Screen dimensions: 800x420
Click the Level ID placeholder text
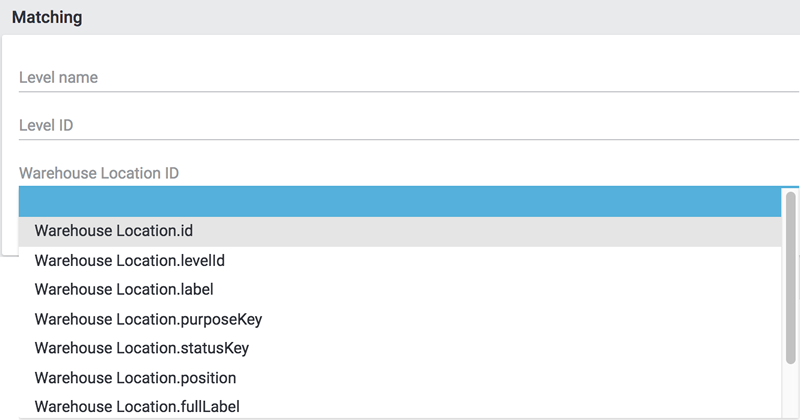tap(46, 125)
